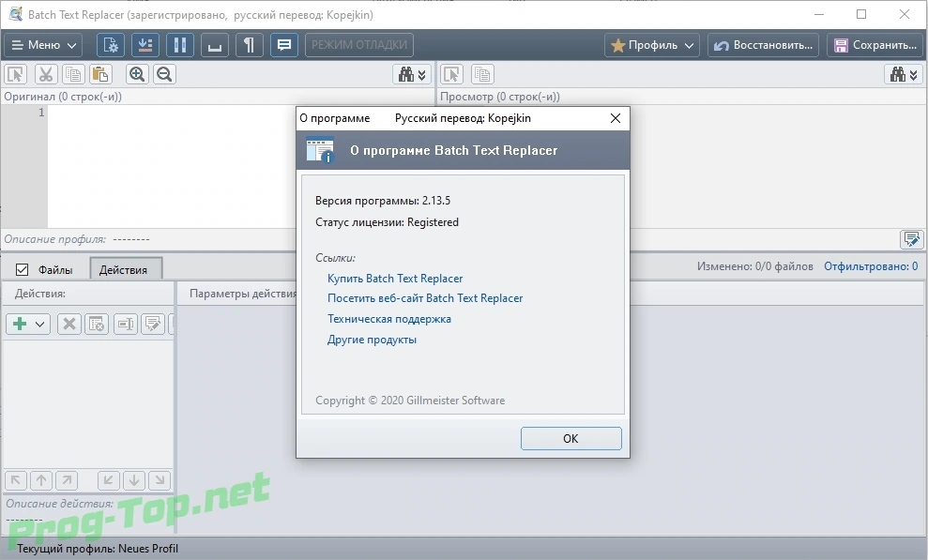The width and height of the screenshot is (928, 560).
Task: Toggle the paragraph marks (¶) icon
Action: pos(250,45)
